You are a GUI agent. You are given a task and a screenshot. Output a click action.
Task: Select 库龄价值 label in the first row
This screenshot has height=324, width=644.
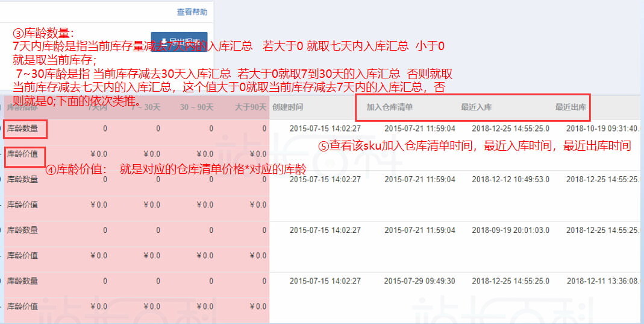pos(23,154)
